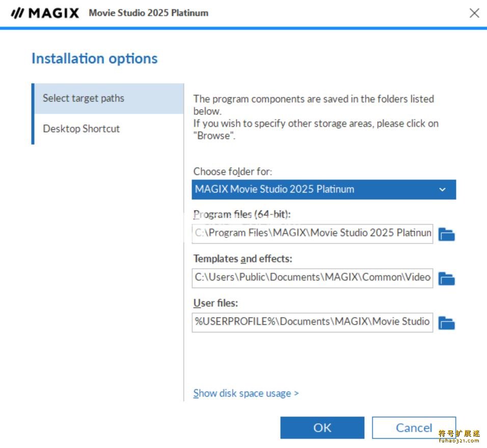
Task: Click the MAGIX logo in title bar
Action: click(45, 13)
